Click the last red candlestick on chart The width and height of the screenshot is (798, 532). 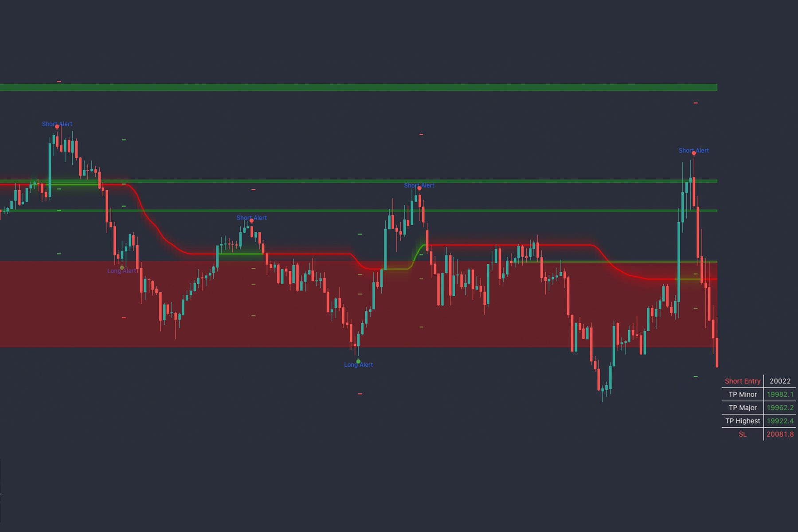click(x=717, y=352)
